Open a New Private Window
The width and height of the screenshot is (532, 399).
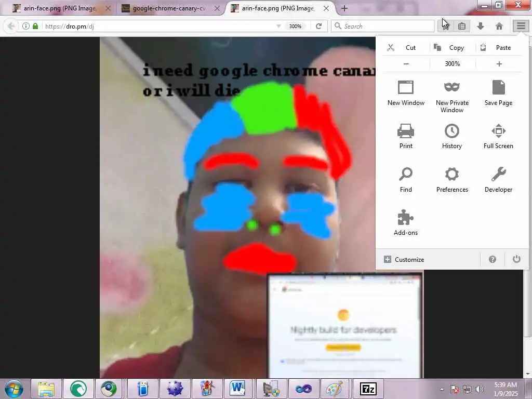click(452, 97)
